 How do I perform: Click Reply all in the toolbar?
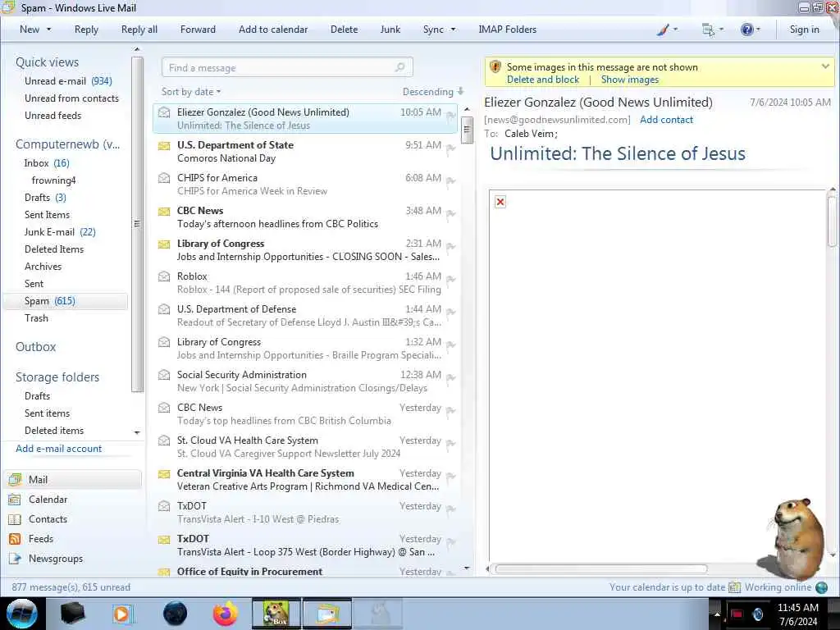click(x=139, y=30)
